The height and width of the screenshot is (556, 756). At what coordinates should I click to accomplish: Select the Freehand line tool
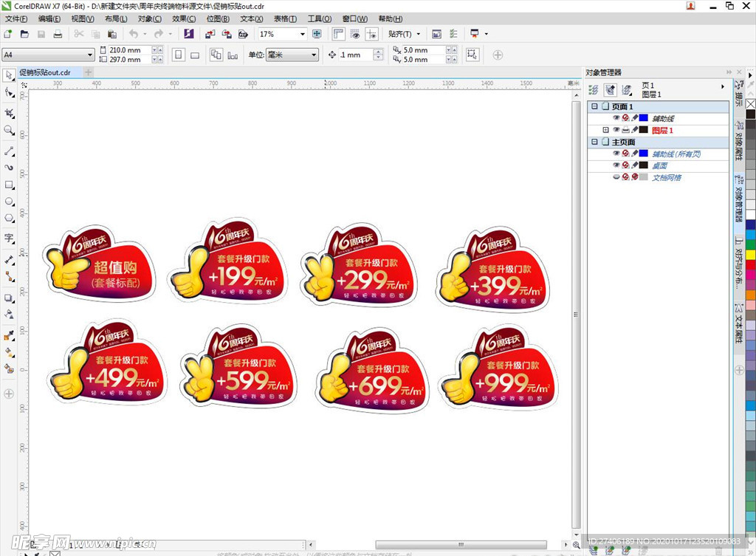(x=9, y=151)
